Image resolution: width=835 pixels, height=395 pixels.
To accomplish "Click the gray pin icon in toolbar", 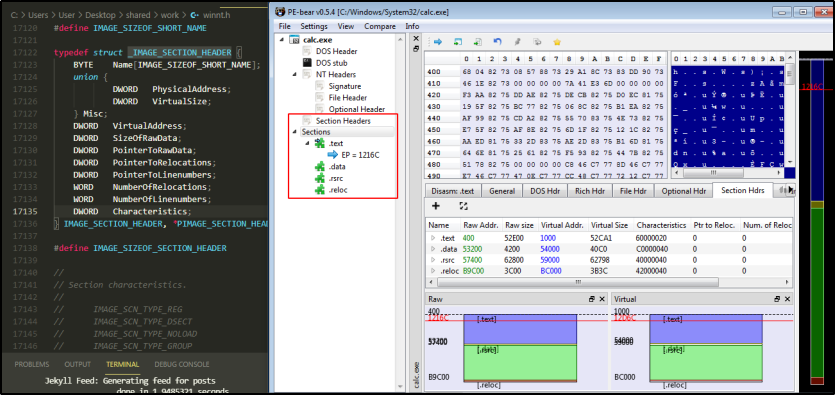I will coord(518,42).
